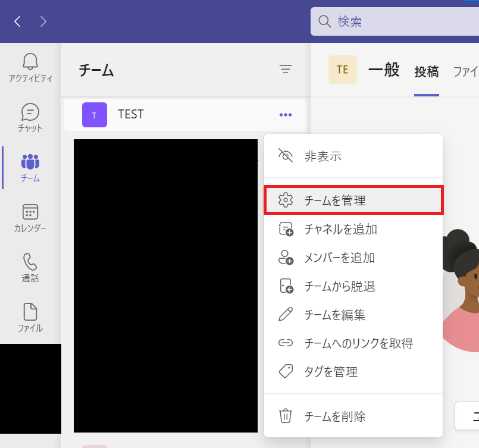
Task: Select チームを編集 in the context menu
Action: [x=353, y=315]
